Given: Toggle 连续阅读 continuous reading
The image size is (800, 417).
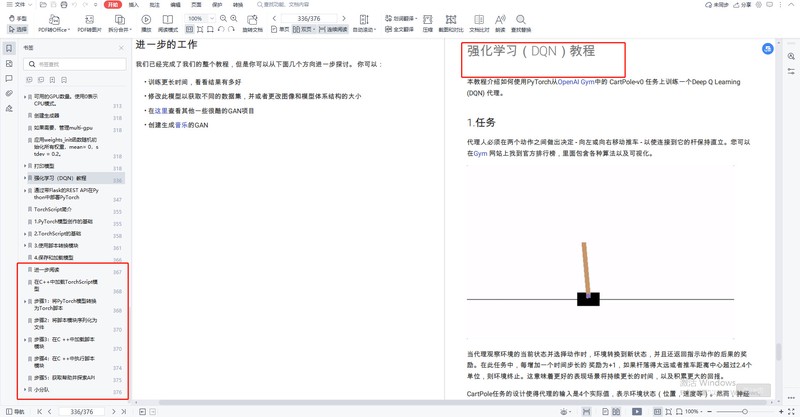Looking at the screenshot, I should click(333, 30).
